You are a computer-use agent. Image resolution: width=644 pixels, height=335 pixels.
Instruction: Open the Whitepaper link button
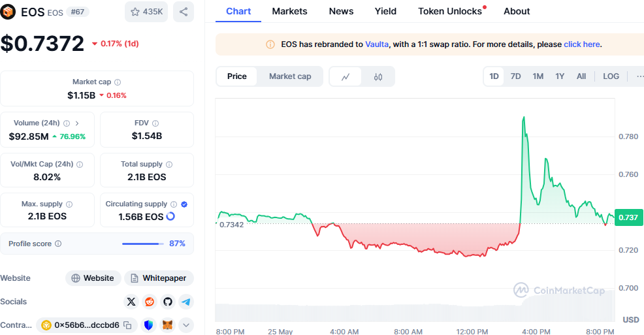point(159,278)
